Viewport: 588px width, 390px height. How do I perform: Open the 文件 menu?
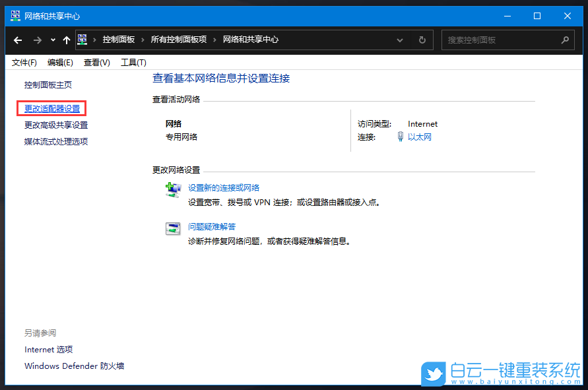[24, 62]
